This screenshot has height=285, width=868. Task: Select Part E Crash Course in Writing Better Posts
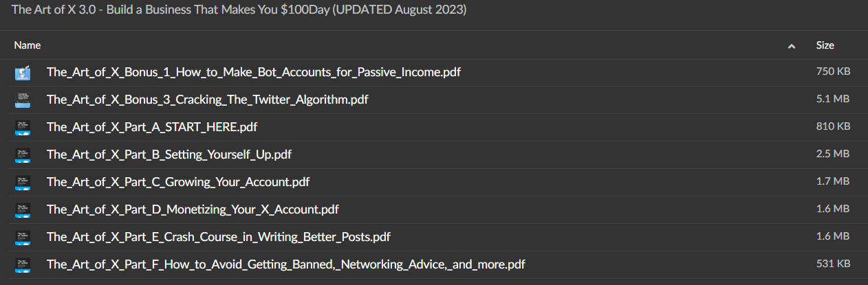218,237
